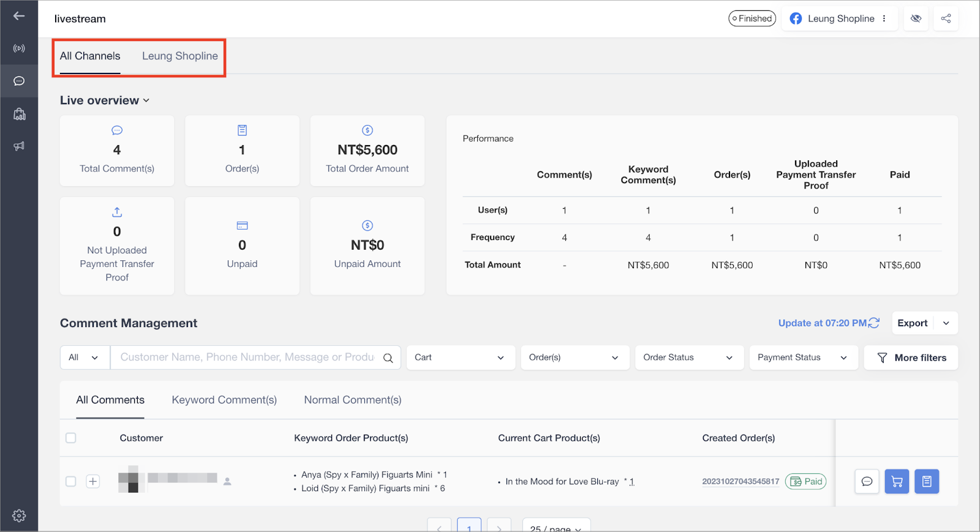Screen dimensions: 980x532
Task: Click the blue shopping cart button
Action: point(897,482)
